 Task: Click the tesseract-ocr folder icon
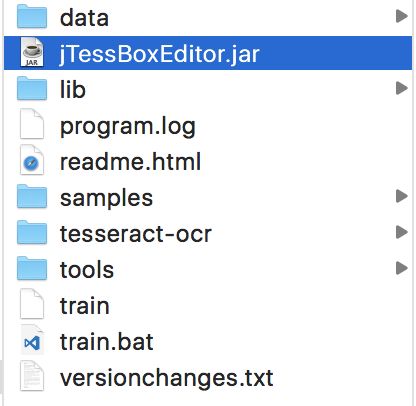(x=32, y=232)
